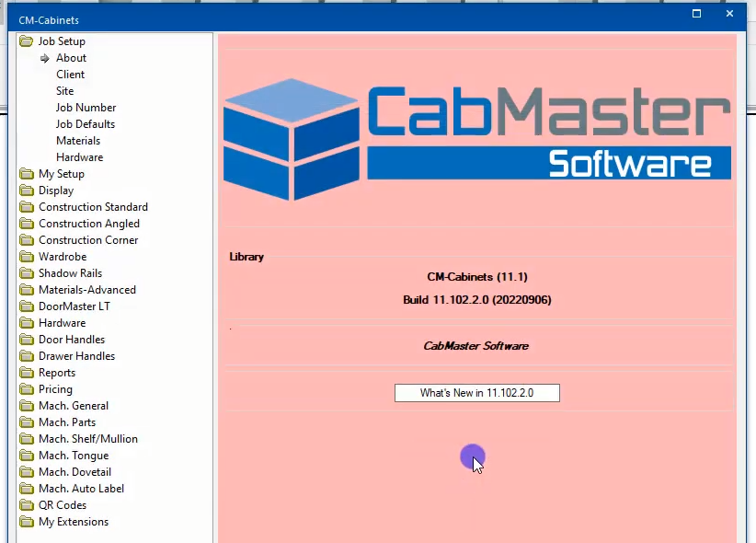
Task: Click the What's New in 11.102.2.0 button
Action: click(x=476, y=393)
